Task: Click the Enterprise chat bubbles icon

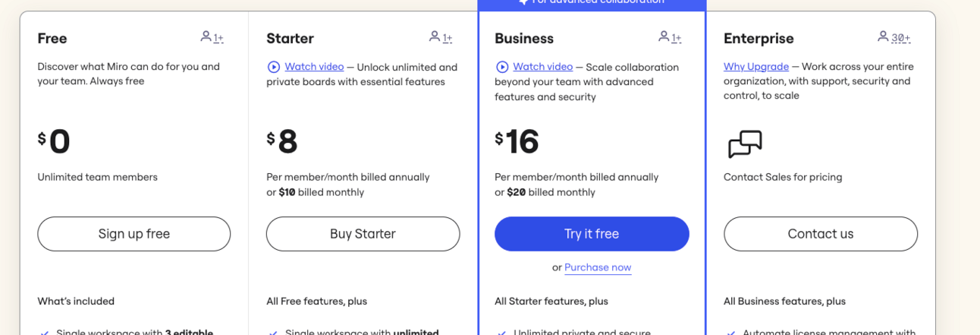Action: pos(744,144)
